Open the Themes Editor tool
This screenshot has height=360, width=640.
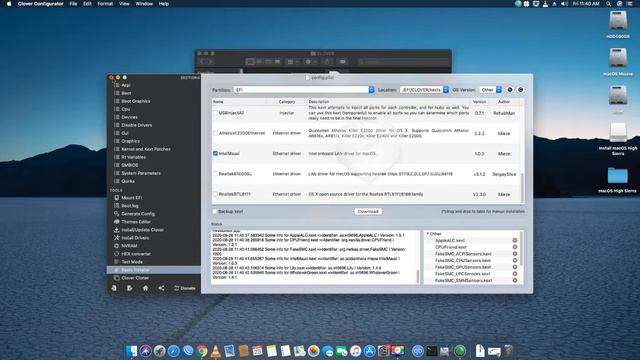136,222
